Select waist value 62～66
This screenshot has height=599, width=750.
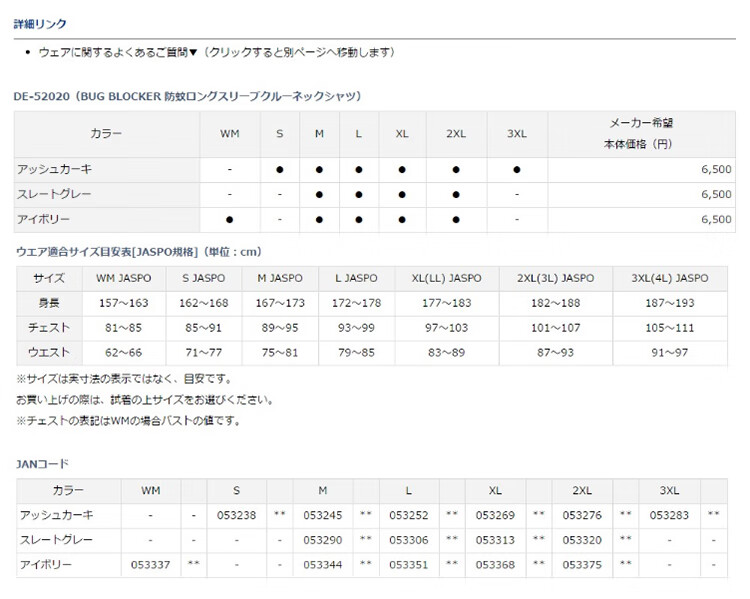click(x=124, y=353)
